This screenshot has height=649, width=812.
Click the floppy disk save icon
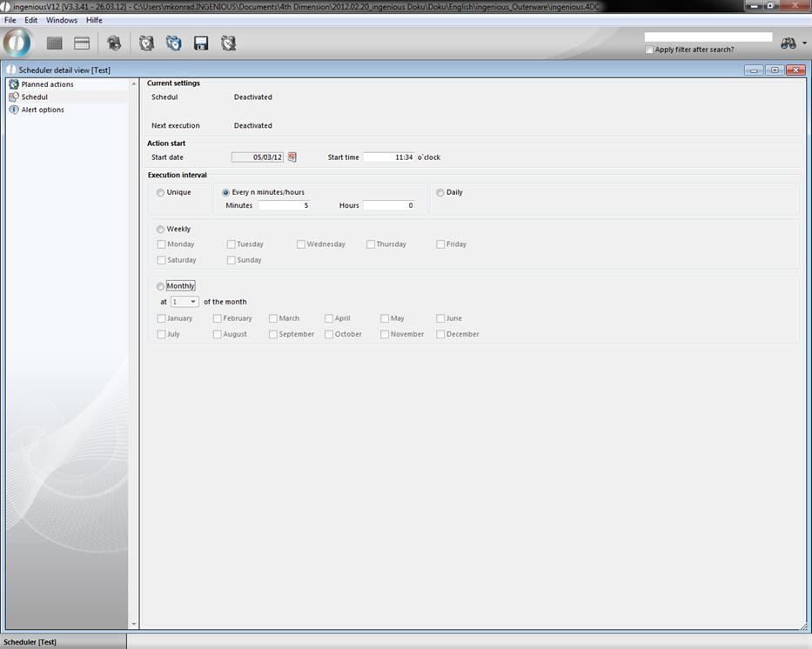click(x=201, y=43)
